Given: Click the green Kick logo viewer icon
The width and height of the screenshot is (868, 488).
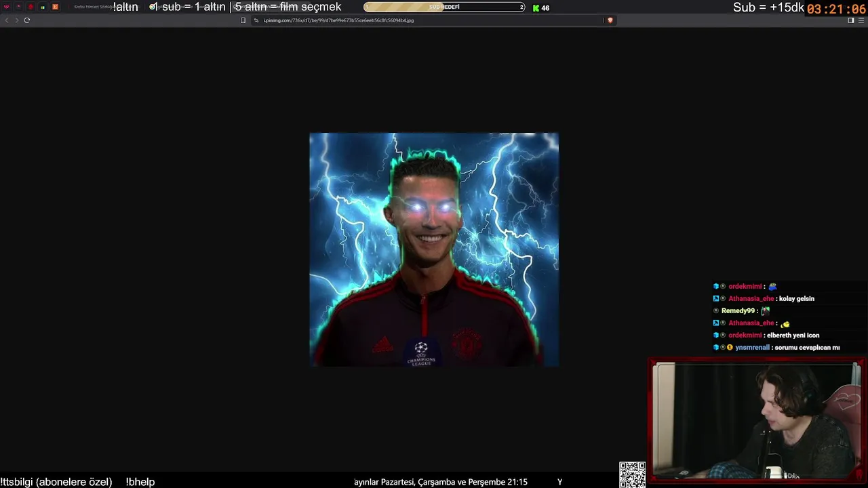Looking at the screenshot, I should point(536,8).
